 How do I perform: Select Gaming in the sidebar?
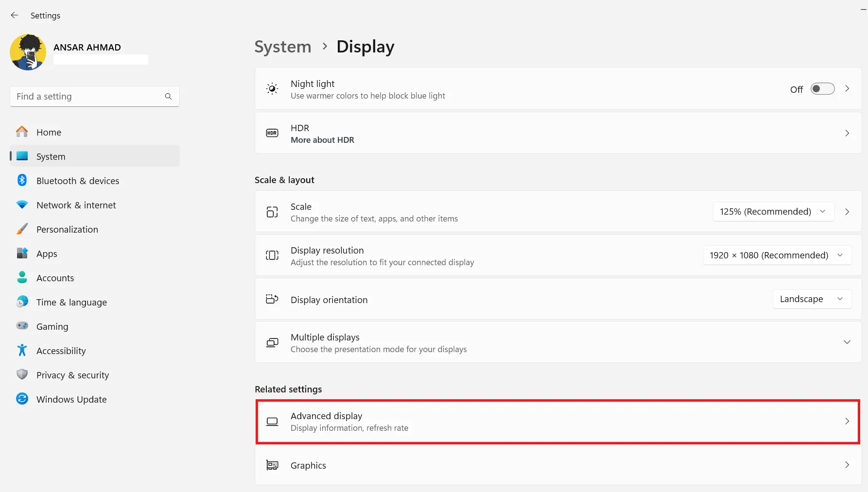pos(52,326)
